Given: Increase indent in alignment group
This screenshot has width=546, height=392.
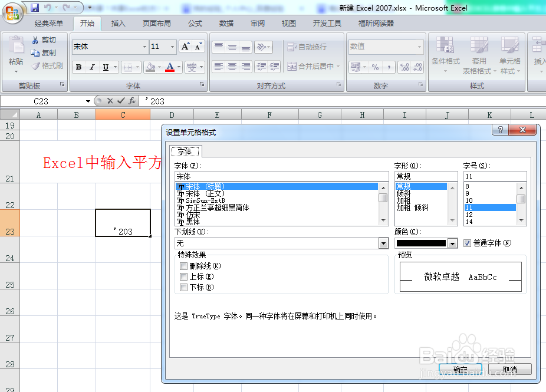Looking at the screenshot, I should [x=274, y=66].
